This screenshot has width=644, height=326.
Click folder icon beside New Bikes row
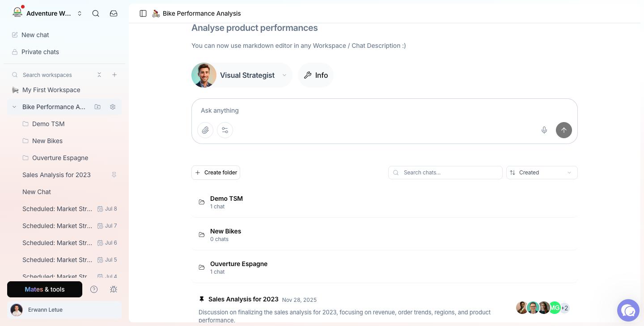(202, 235)
